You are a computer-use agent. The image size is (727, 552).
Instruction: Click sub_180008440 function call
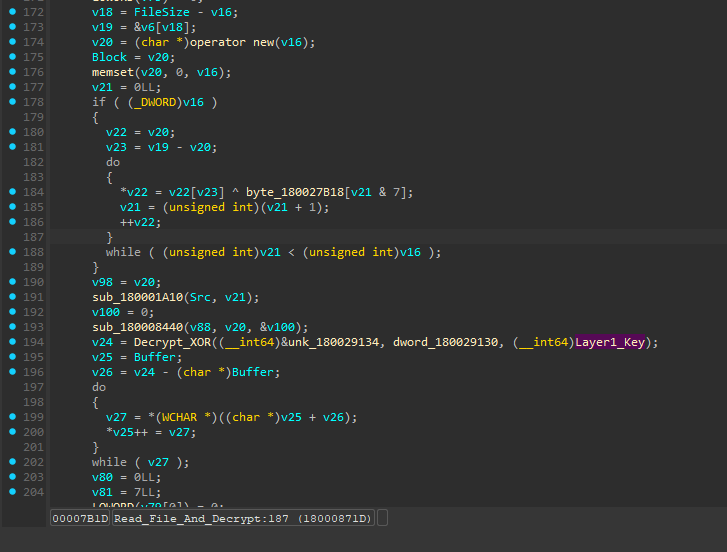coord(138,327)
